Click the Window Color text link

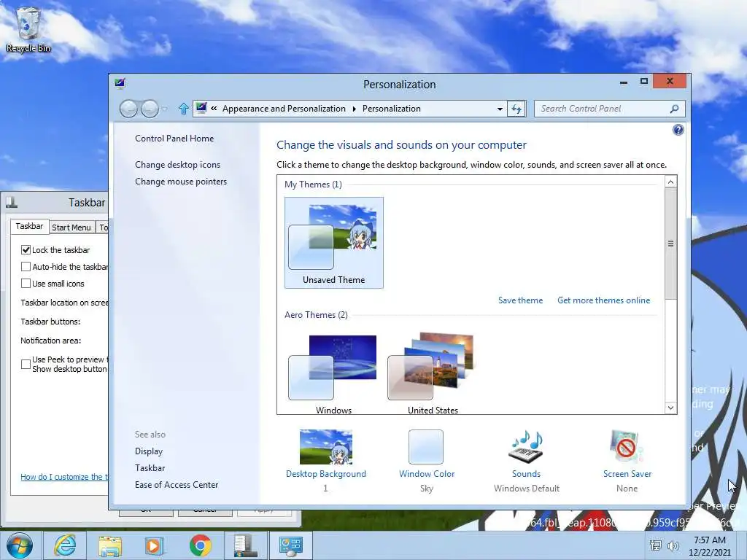pyautogui.click(x=427, y=474)
